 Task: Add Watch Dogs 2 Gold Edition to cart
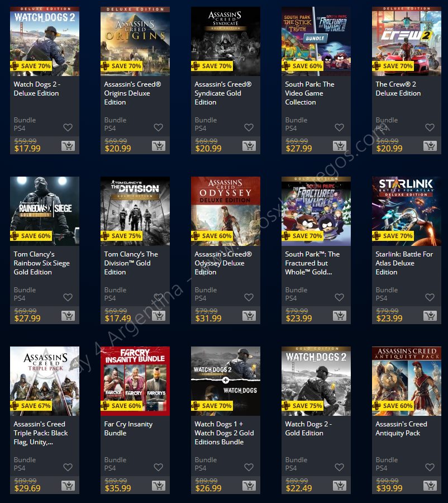340,486
